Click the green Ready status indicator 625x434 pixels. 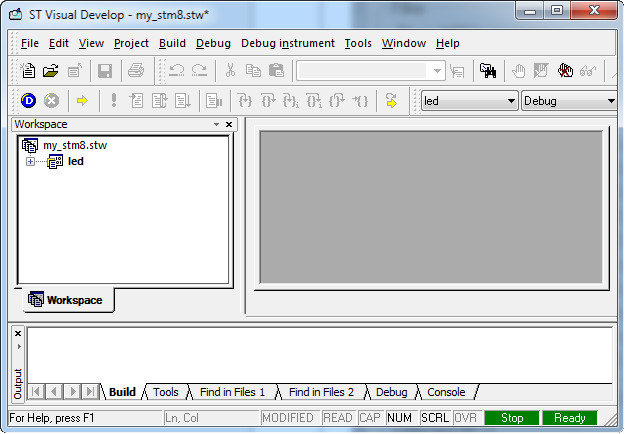click(570, 418)
